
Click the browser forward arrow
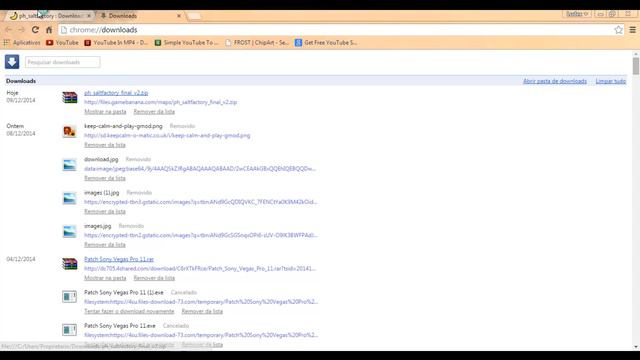pyautogui.click(x=22, y=30)
